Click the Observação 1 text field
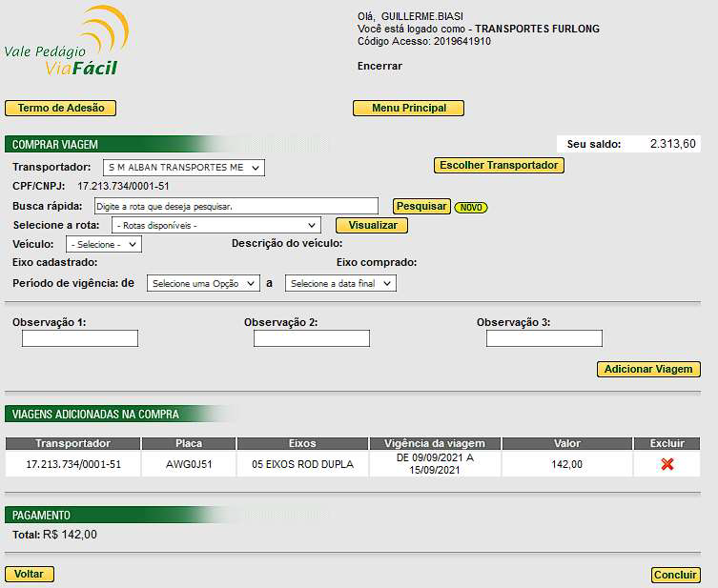 pyautogui.click(x=80, y=338)
